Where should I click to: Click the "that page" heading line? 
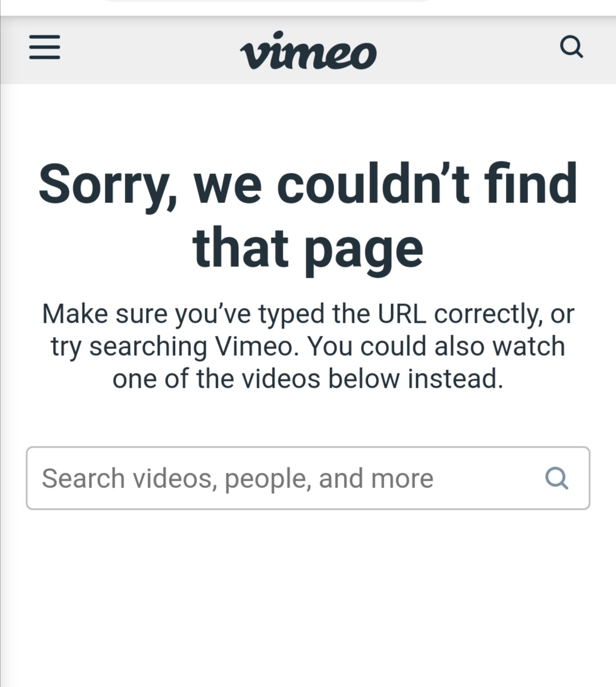click(x=308, y=249)
